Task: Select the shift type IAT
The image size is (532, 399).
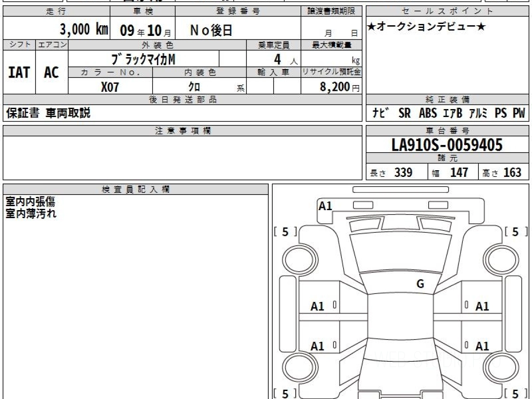Action: click(x=19, y=73)
